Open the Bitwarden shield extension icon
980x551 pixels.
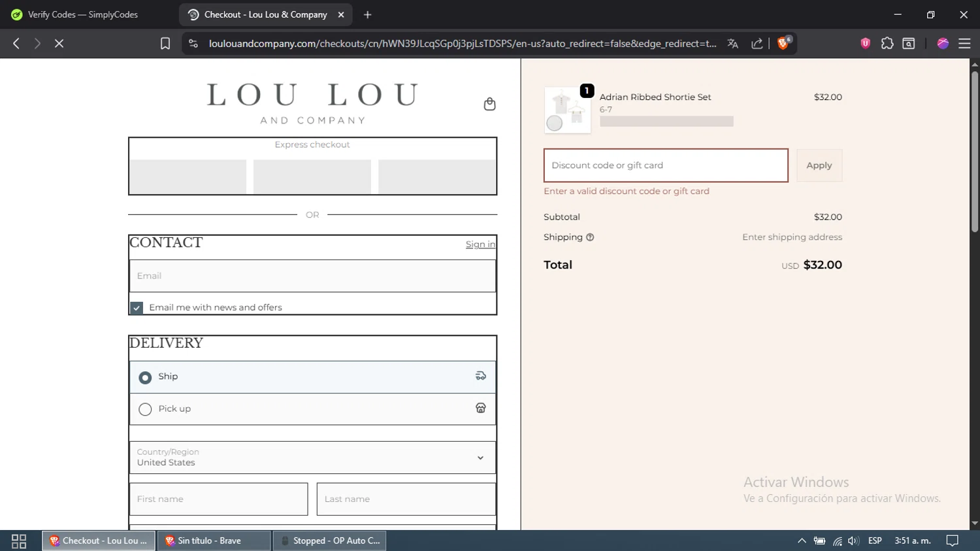tap(866, 43)
